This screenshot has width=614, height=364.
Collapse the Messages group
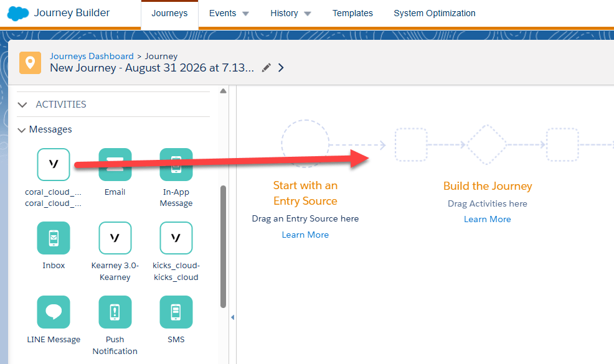tap(22, 130)
